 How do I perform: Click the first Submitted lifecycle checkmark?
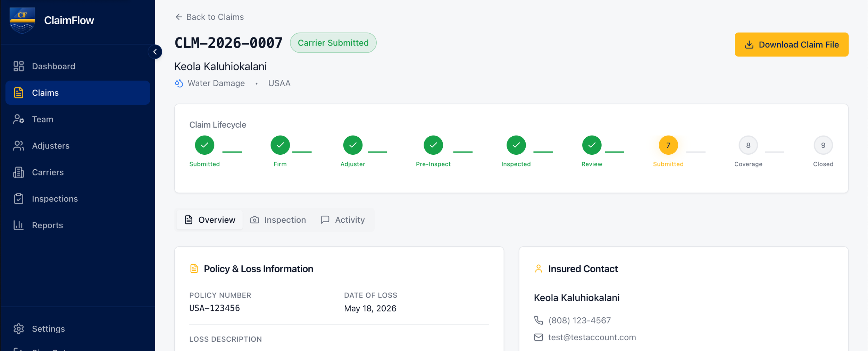tap(205, 145)
